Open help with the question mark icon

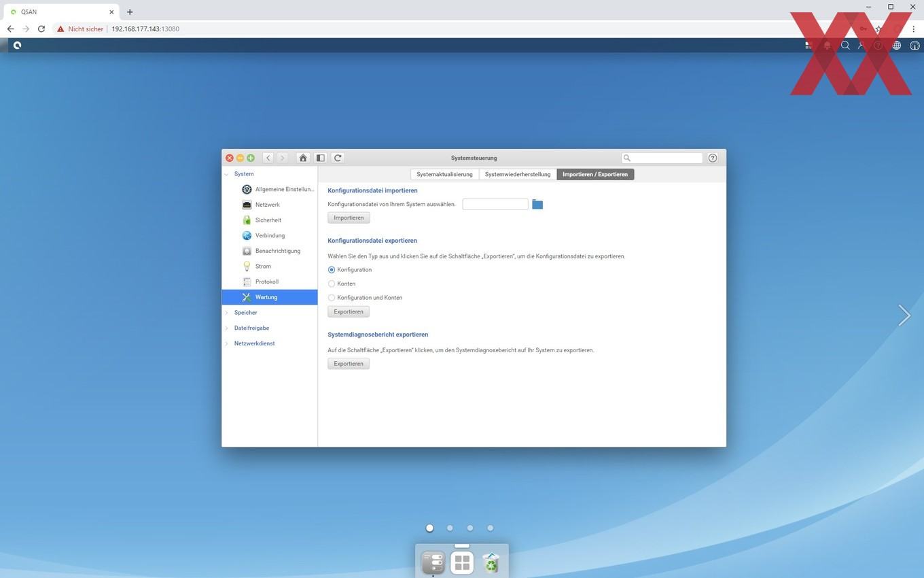click(713, 158)
